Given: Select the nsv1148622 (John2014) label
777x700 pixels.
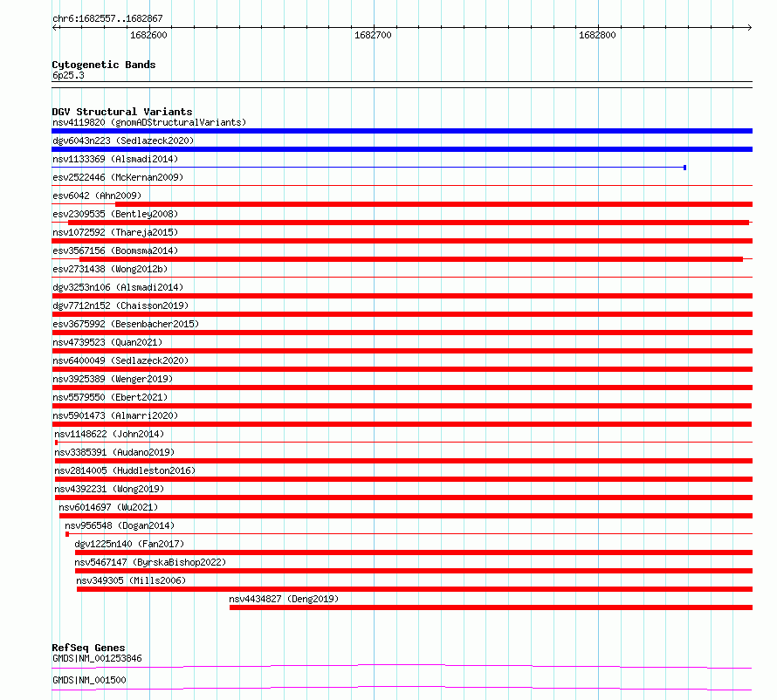Looking at the screenshot, I should [x=109, y=434].
